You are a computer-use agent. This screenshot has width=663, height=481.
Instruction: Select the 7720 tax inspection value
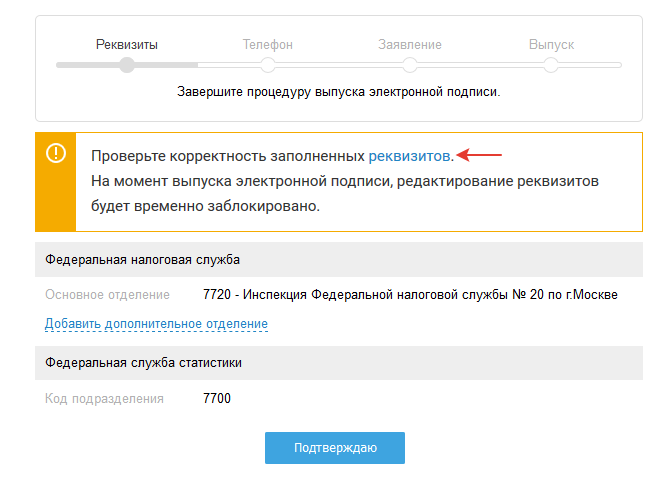pyautogui.click(x=410, y=295)
